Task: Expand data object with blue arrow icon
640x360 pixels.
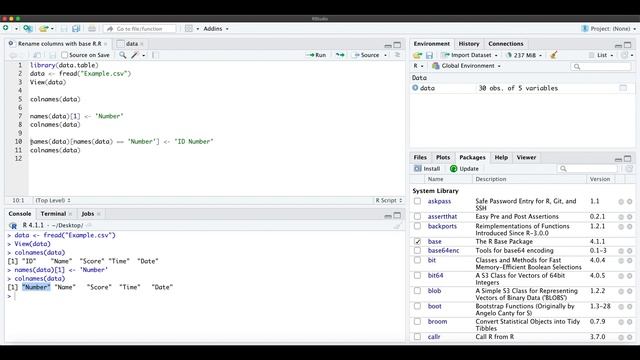Action: (415, 88)
